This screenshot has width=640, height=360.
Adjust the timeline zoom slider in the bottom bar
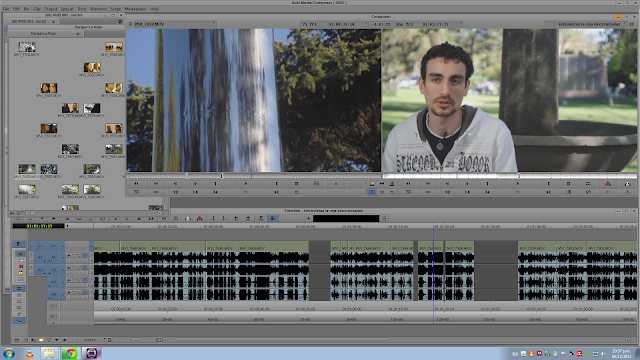click(136, 340)
